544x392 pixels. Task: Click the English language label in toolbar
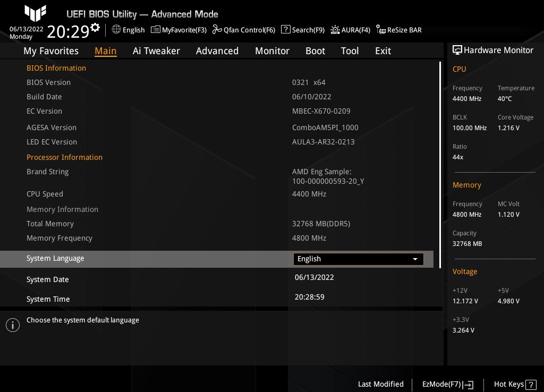[133, 30]
